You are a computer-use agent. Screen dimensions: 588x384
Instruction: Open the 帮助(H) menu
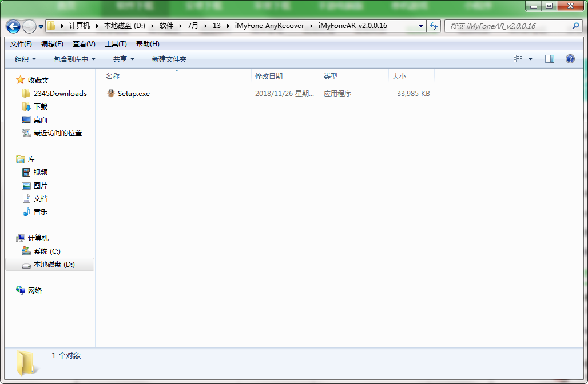pos(148,44)
